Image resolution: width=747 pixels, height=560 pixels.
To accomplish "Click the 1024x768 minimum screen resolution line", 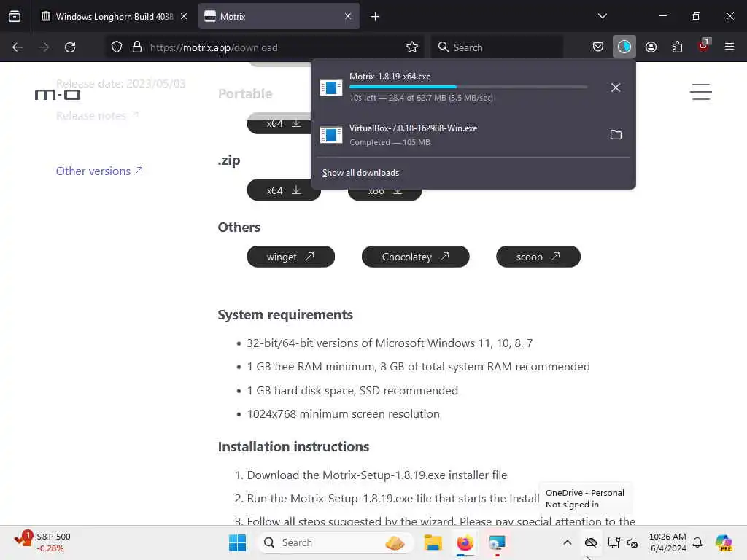I will (343, 414).
